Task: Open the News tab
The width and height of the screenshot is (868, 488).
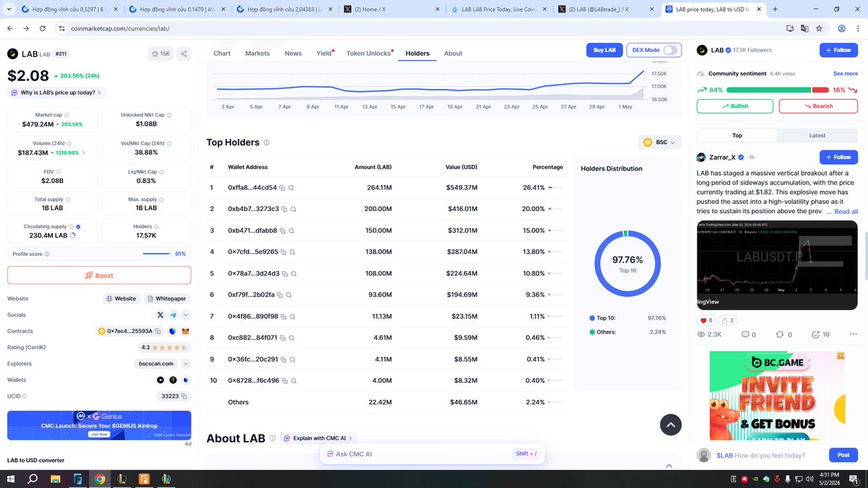Action: (x=293, y=53)
